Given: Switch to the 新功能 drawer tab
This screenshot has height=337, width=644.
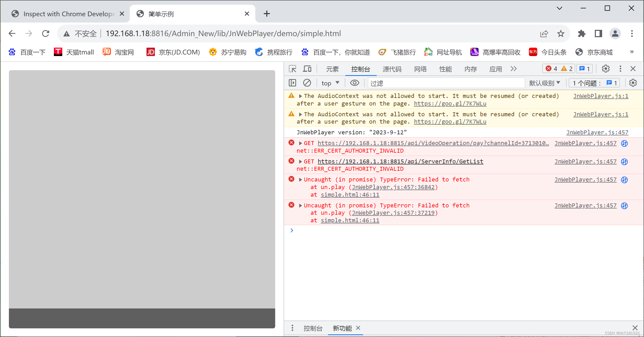Looking at the screenshot, I should [342, 328].
